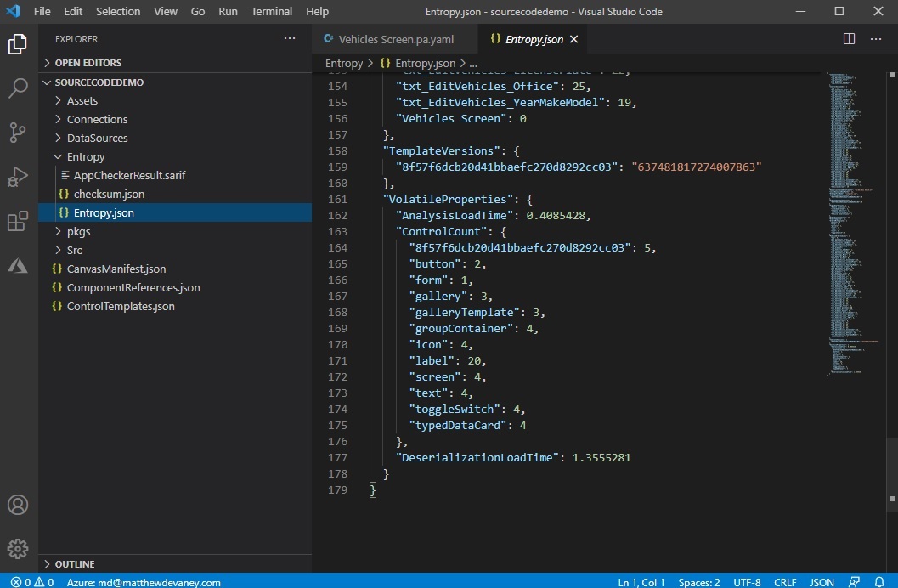Image resolution: width=898 pixels, height=588 pixels.
Task: Open the Split Editor icon
Action: point(848,38)
